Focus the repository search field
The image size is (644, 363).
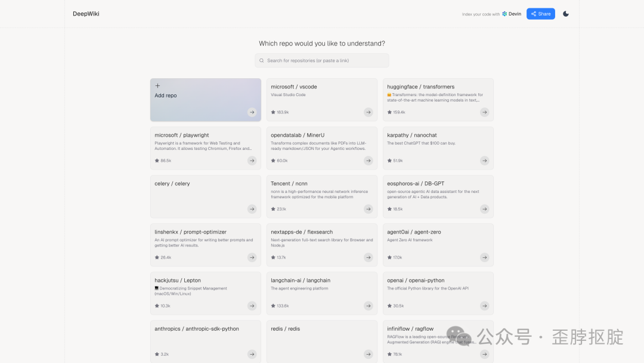[325, 60]
